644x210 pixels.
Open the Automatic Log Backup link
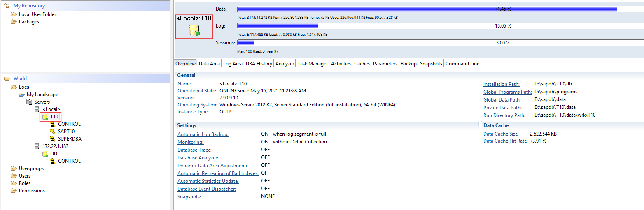203,134
